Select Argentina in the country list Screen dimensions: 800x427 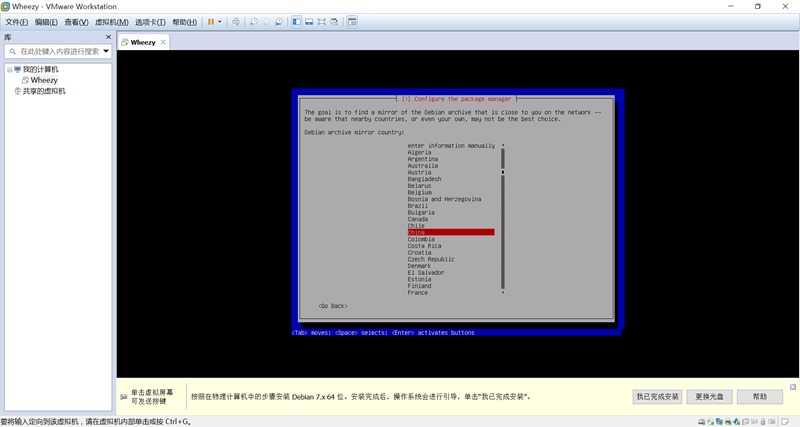[x=422, y=159]
